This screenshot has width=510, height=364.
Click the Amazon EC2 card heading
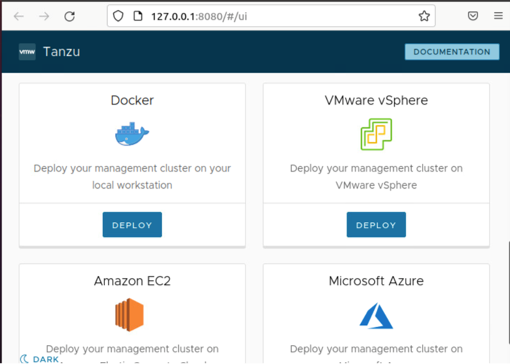132,281
